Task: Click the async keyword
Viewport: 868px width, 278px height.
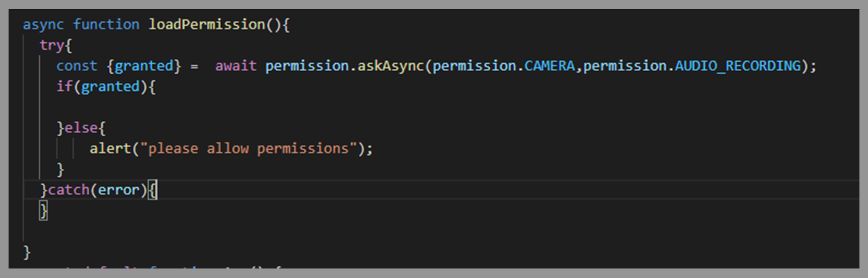Action: pyautogui.click(x=43, y=25)
